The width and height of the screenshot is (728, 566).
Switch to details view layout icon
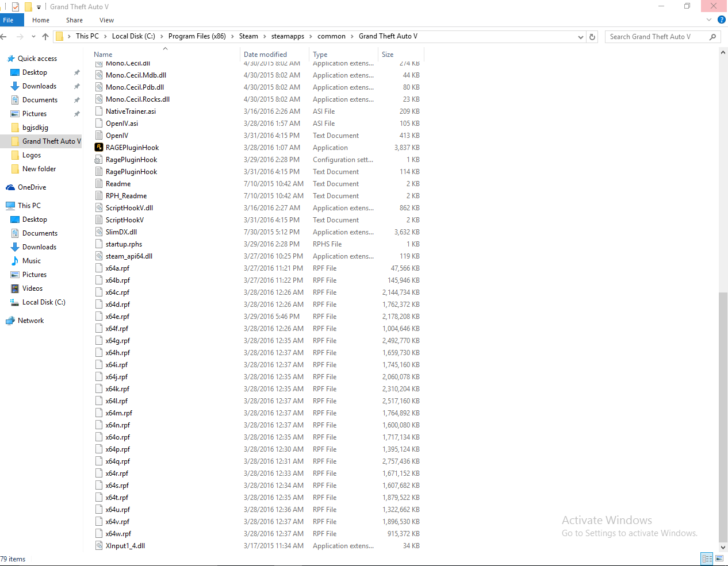coord(707,559)
